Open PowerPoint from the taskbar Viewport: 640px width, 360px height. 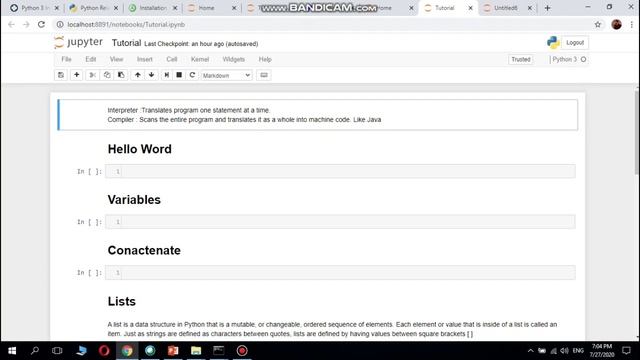click(173, 351)
